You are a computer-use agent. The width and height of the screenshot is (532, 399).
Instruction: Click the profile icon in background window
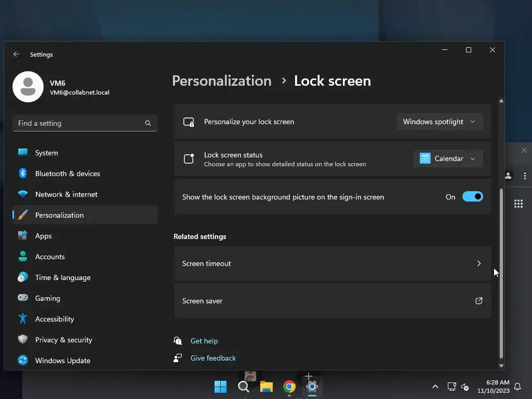click(x=508, y=176)
